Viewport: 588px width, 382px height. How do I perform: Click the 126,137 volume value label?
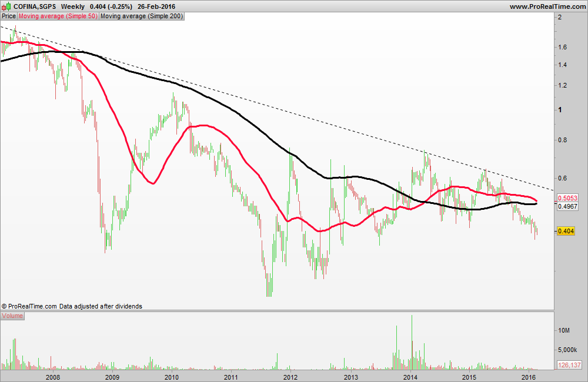569,365
